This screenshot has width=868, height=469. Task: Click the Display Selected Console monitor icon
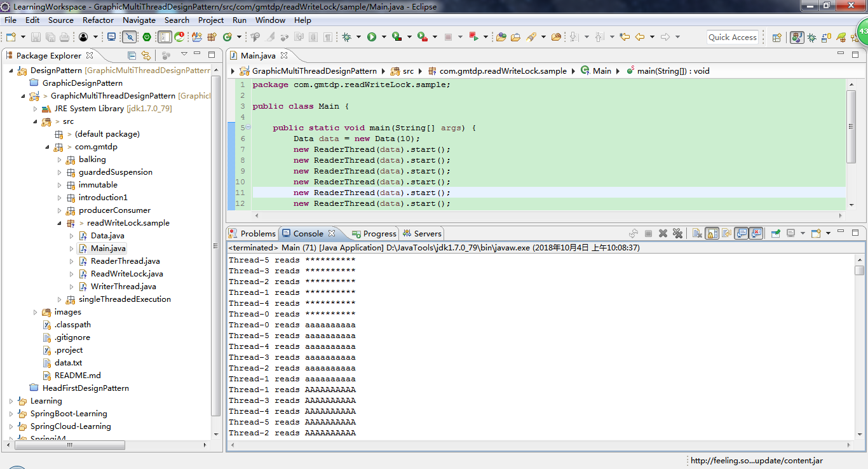[790, 233]
